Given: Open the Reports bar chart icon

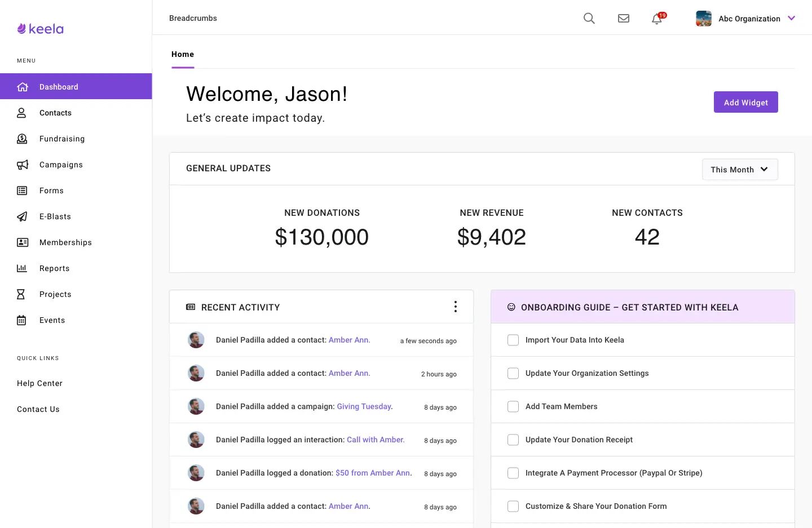Looking at the screenshot, I should pyautogui.click(x=21, y=268).
